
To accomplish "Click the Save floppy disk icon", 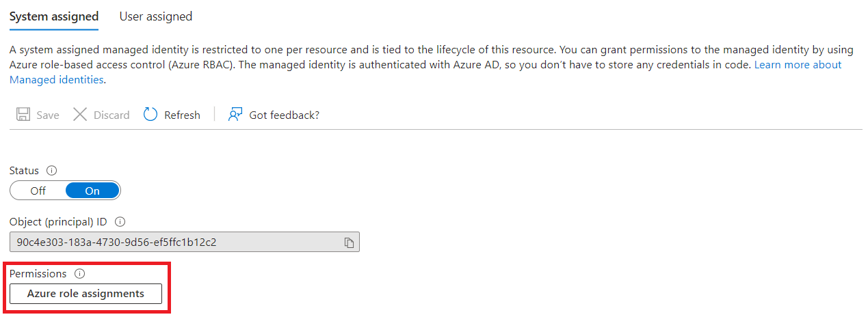I will 23,115.
